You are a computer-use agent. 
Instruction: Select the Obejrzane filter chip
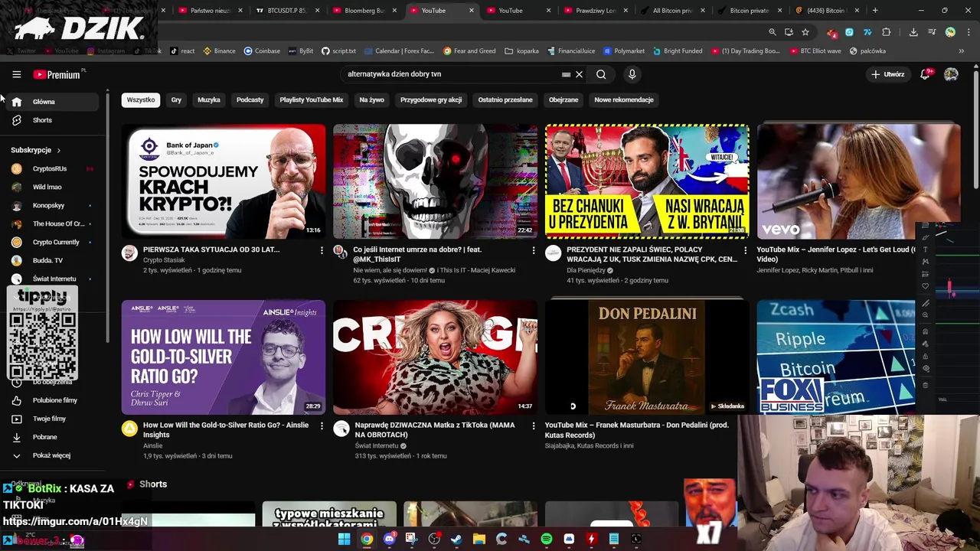pyautogui.click(x=563, y=100)
